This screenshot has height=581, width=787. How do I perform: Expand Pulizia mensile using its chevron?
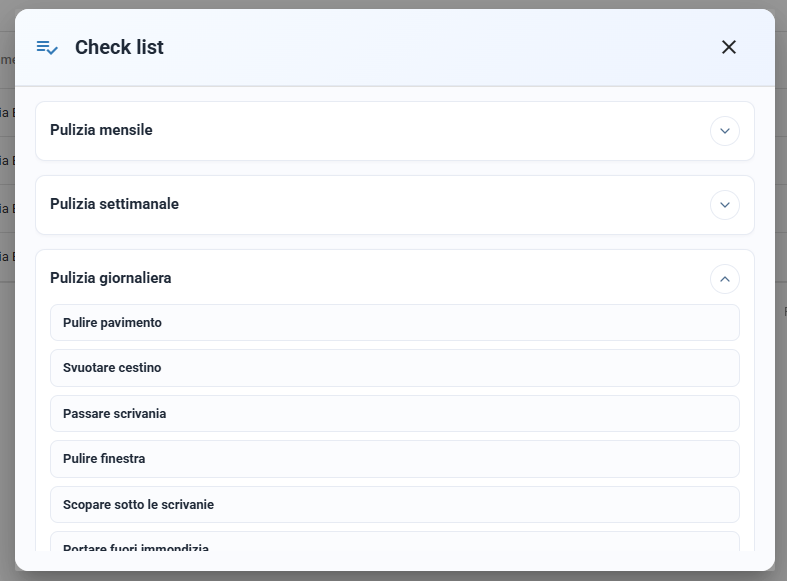[x=725, y=131]
